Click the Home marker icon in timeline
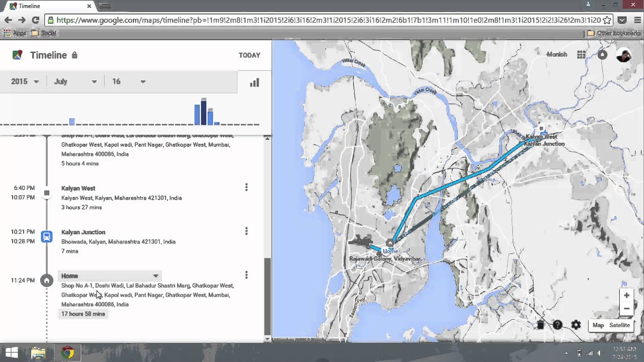 point(47,281)
